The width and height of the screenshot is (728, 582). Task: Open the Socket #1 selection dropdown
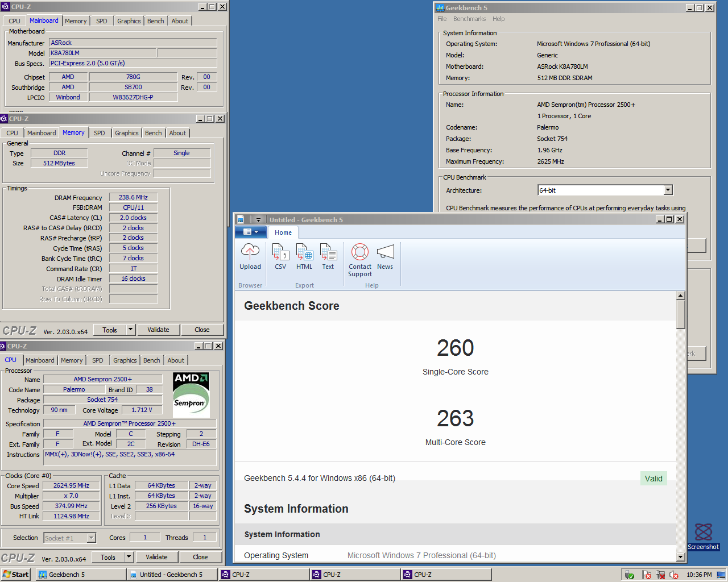point(69,538)
